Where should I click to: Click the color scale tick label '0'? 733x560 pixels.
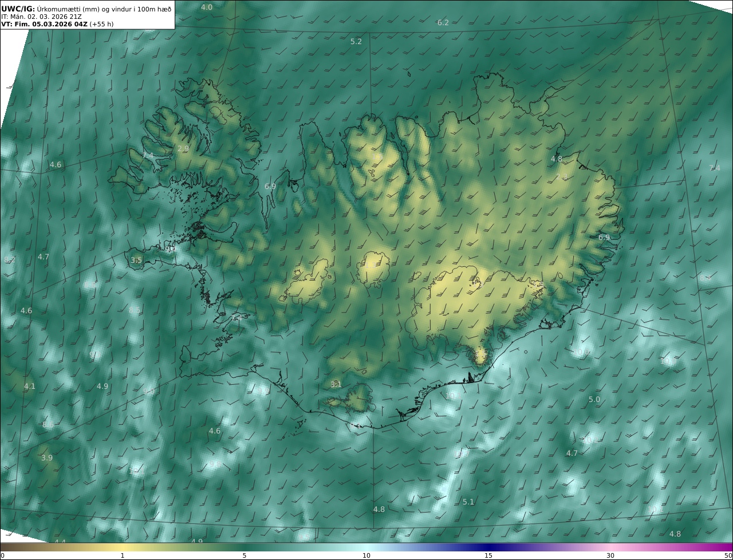(x=2, y=556)
